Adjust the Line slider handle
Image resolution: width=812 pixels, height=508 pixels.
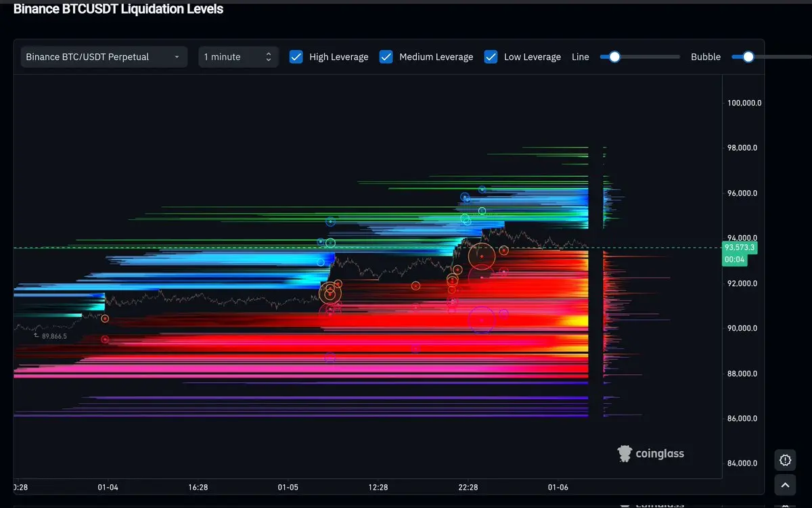click(614, 57)
